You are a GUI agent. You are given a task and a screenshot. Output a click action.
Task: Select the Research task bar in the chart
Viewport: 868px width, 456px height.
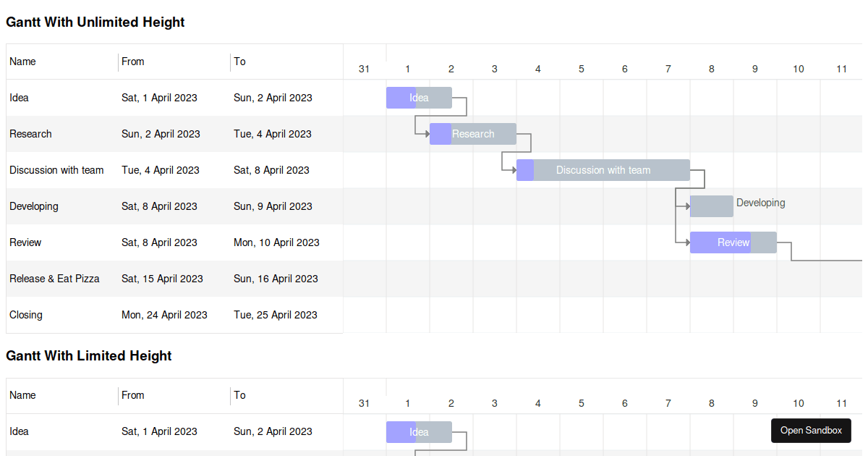point(473,134)
